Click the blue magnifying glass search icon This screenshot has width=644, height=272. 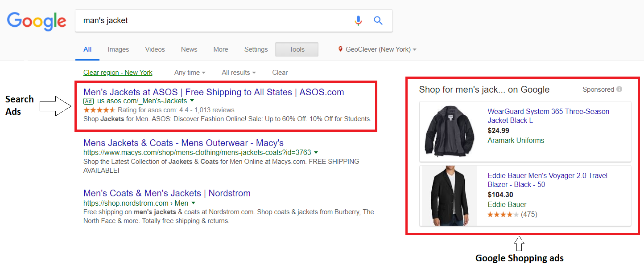pos(378,20)
